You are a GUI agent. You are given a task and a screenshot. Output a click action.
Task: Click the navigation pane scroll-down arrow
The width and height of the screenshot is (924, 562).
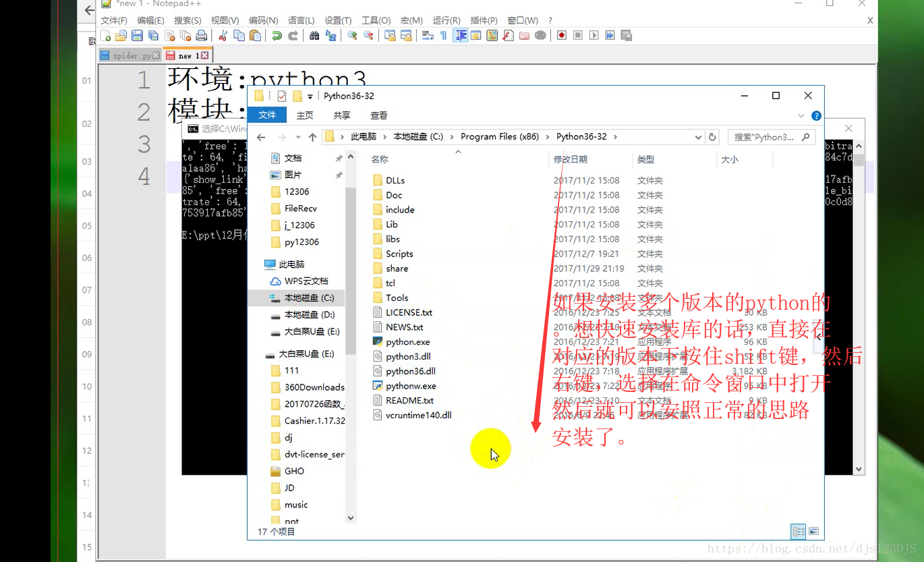click(x=351, y=518)
